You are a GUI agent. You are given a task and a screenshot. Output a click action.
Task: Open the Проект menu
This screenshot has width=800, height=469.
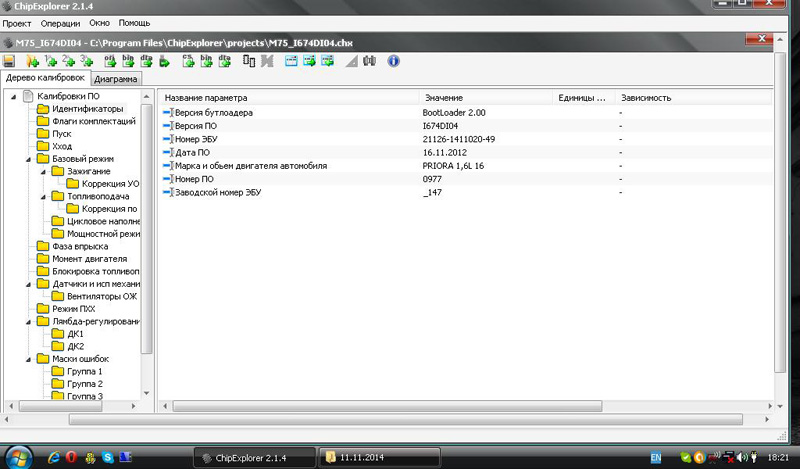point(19,22)
